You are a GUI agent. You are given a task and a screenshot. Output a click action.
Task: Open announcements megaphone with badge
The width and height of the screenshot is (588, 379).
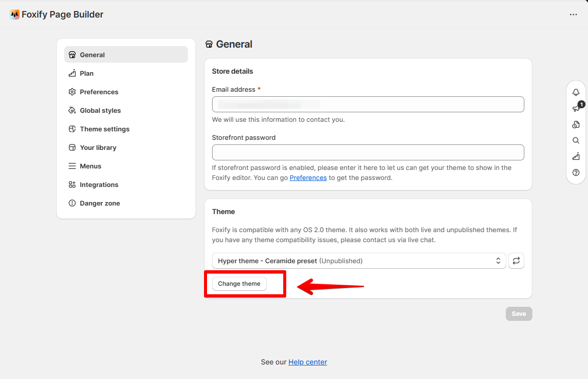[x=576, y=108]
